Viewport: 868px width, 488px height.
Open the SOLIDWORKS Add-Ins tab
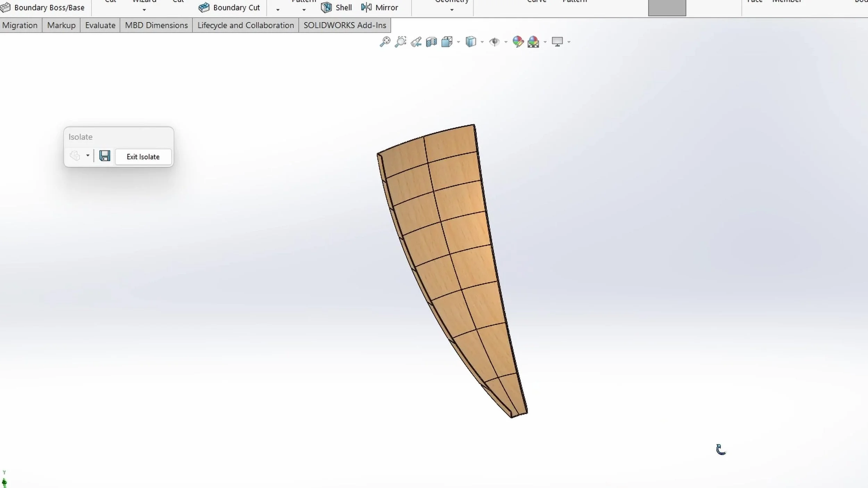344,25
